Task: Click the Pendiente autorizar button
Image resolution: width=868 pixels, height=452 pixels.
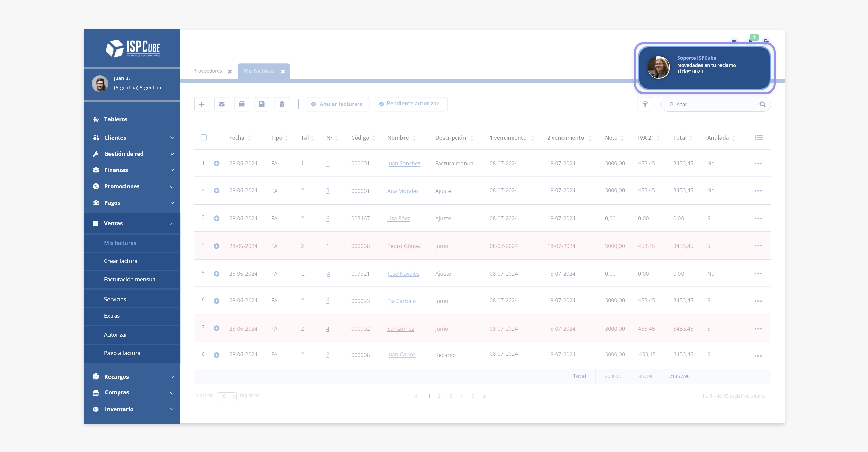Action: pos(411,104)
